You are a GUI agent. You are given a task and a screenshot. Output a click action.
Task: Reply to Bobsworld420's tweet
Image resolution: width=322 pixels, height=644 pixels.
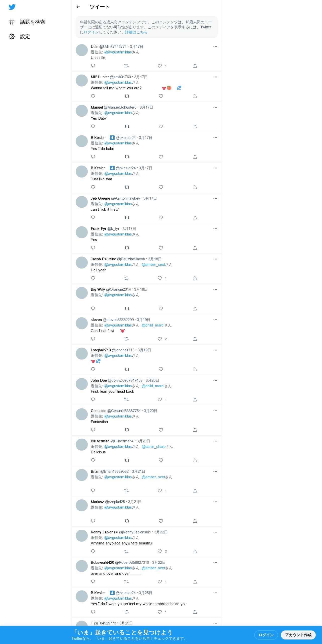tap(93, 582)
